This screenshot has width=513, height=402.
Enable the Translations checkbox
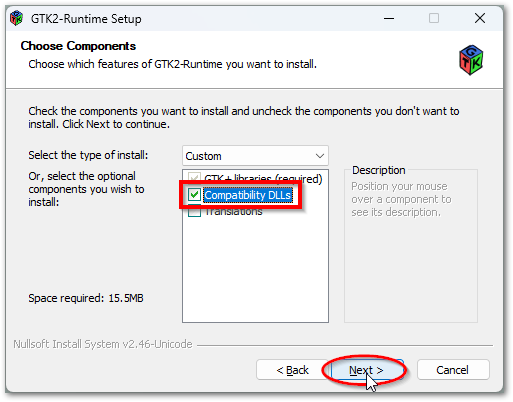pos(194,211)
